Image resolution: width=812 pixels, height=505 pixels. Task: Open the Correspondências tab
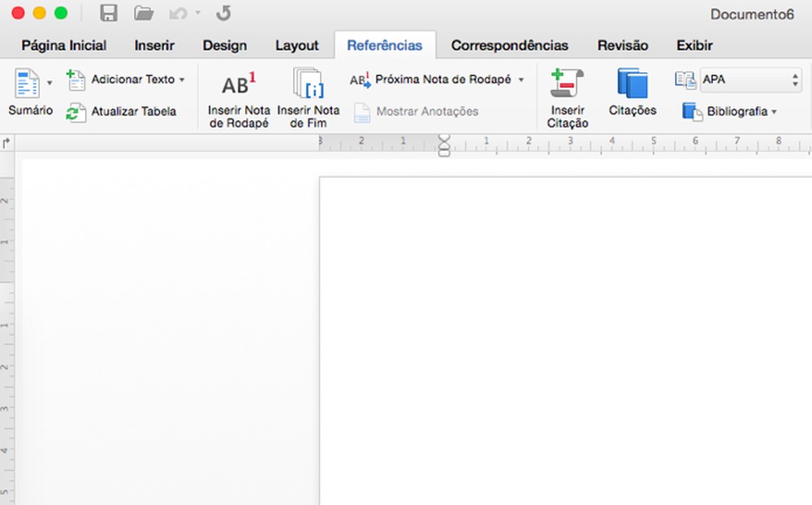pyautogui.click(x=510, y=45)
